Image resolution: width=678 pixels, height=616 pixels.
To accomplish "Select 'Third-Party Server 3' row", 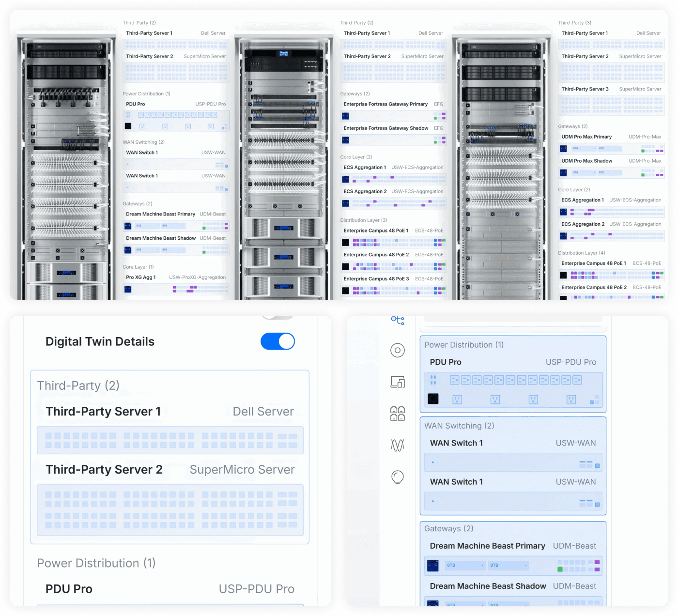I will (611, 89).
